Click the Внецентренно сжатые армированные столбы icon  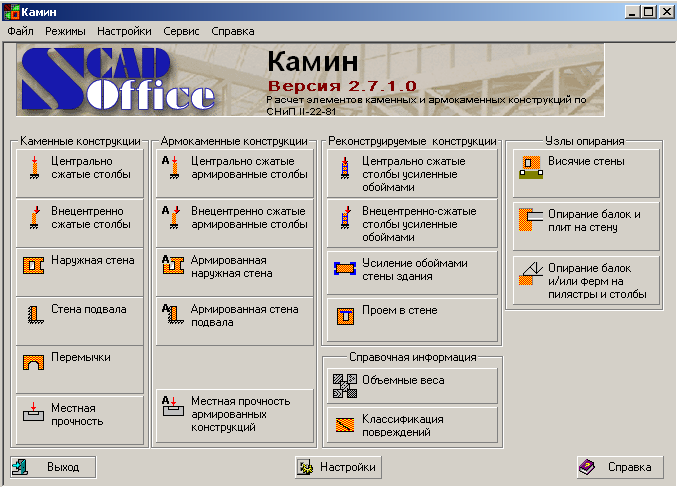coord(171,217)
